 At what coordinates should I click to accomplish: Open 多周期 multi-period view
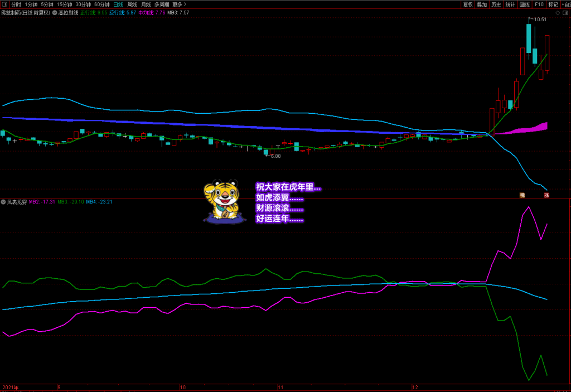coord(162,4)
